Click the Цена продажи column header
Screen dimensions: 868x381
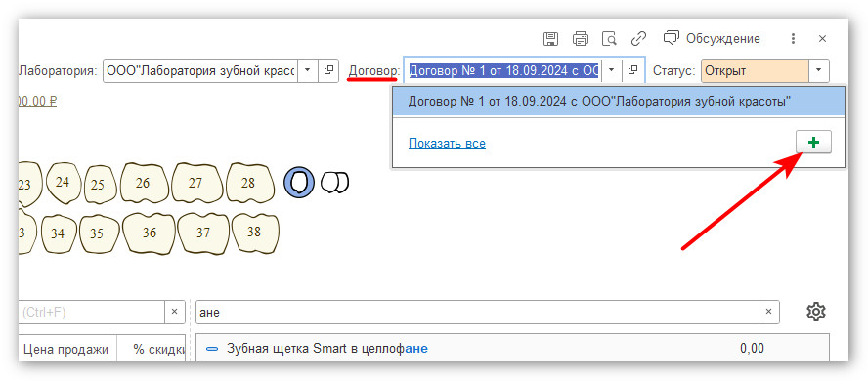(x=67, y=349)
